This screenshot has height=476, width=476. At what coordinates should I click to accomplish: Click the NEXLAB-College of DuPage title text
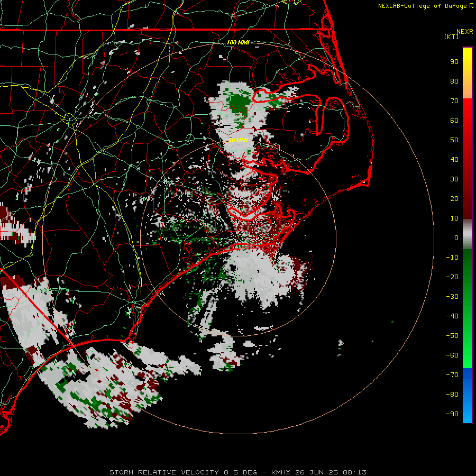point(423,6)
